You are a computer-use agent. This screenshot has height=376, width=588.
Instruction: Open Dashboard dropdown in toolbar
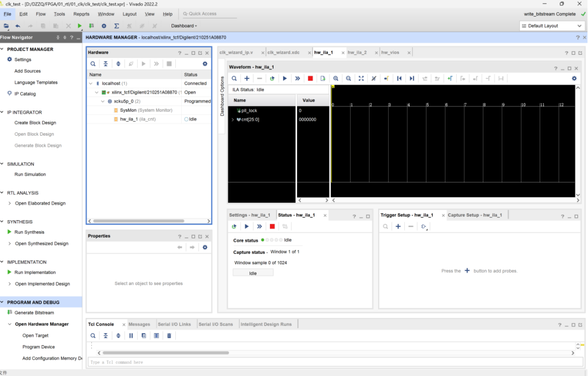click(x=184, y=26)
